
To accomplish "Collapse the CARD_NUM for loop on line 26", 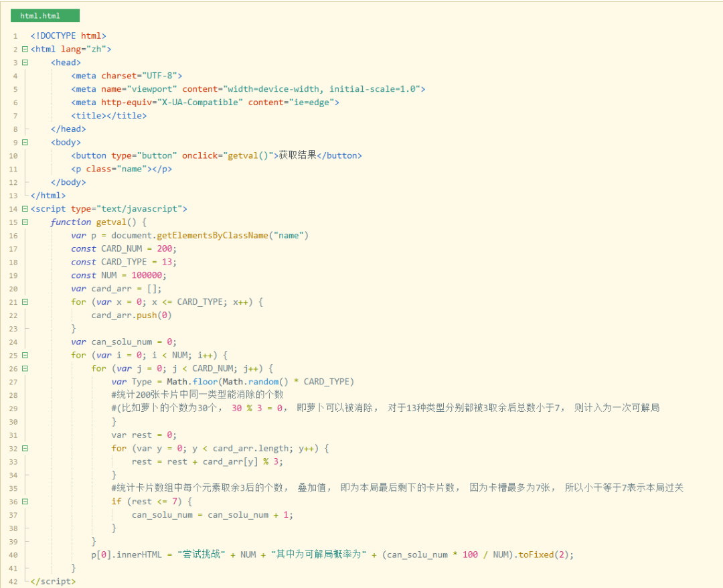I will point(25,368).
